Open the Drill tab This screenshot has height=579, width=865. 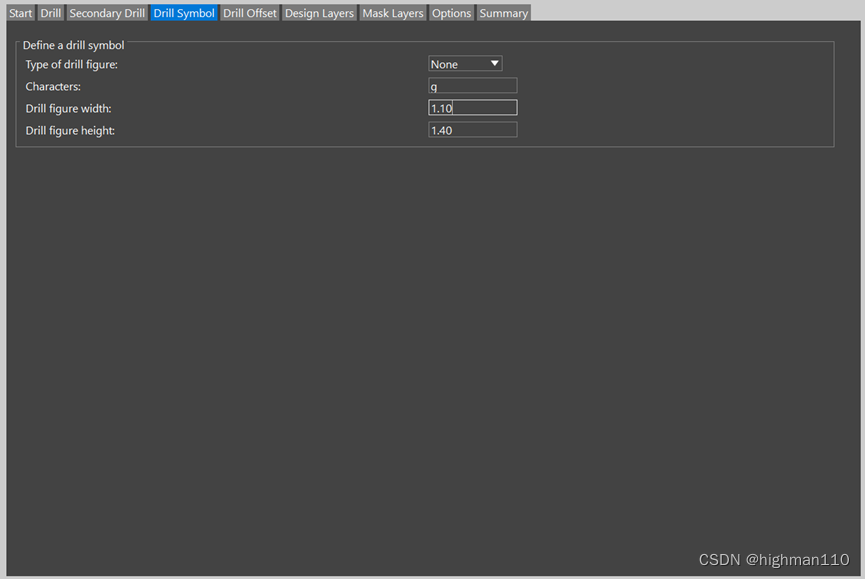(51, 13)
